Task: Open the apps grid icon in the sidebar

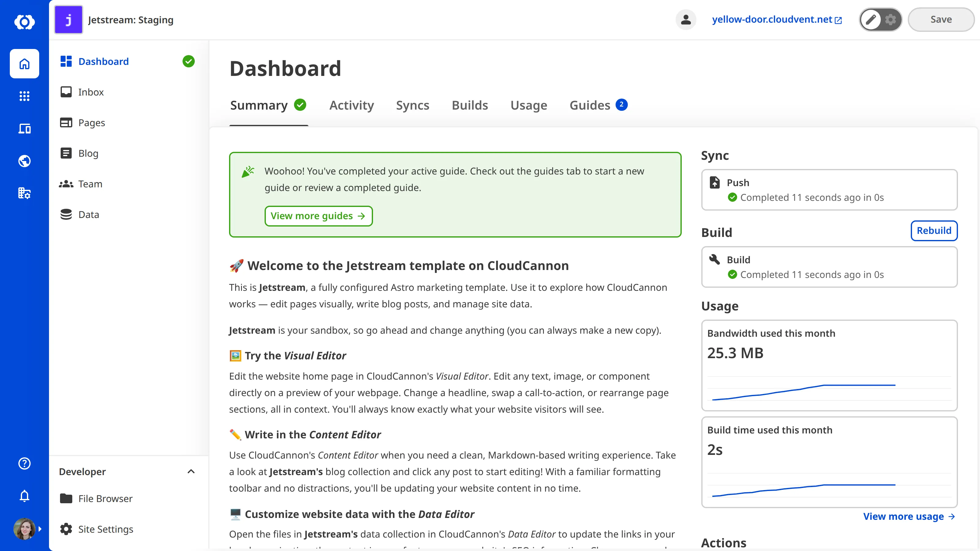Action: point(24,96)
